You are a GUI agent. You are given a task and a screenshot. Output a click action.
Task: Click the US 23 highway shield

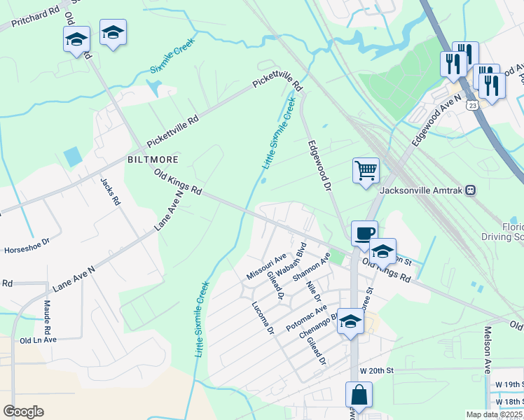point(472,106)
